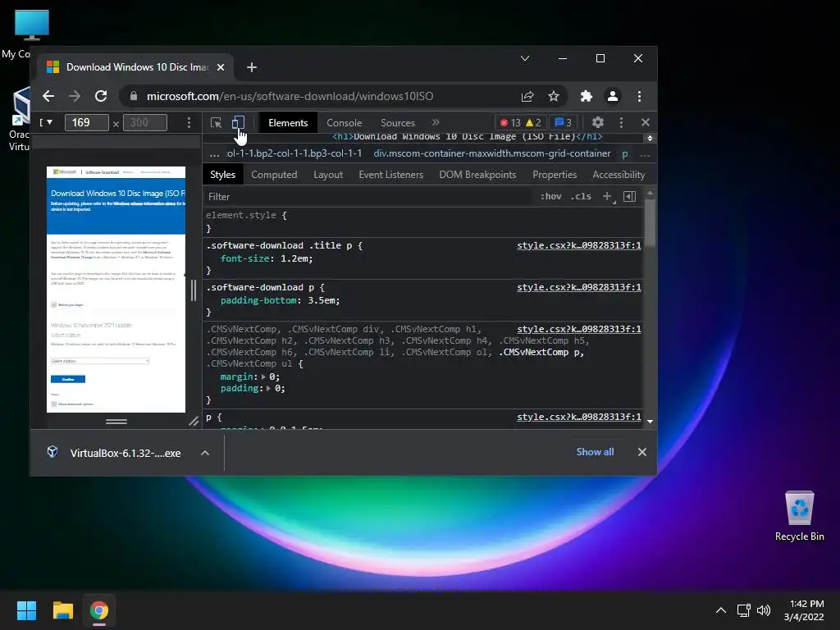
Task: Open the Layout tab
Action: 328,175
